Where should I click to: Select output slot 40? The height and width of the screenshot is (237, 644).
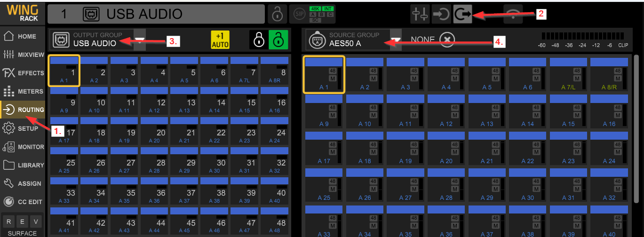pyautogui.click(x=275, y=191)
